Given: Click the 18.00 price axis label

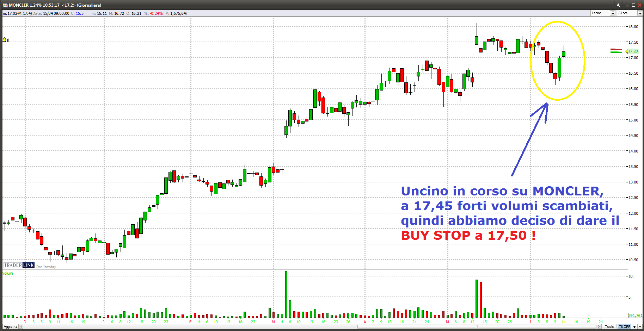Looking at the screenshot, I should [633, 27].
